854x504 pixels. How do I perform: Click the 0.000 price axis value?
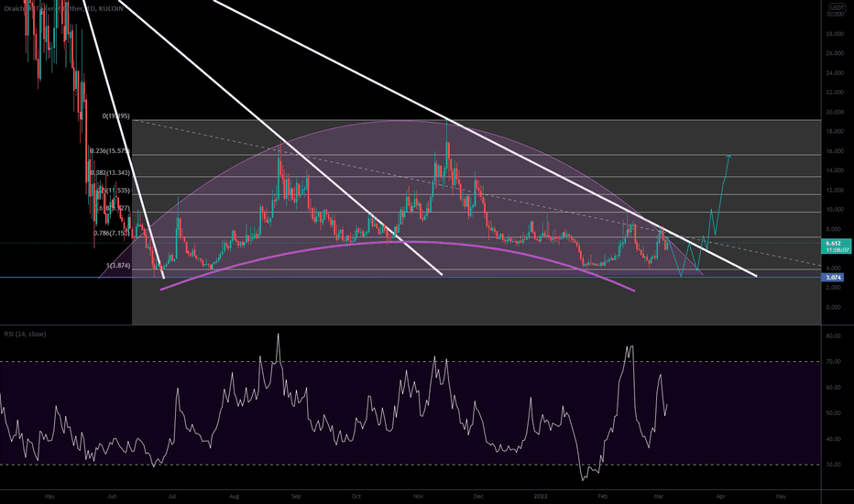(835, 307)
